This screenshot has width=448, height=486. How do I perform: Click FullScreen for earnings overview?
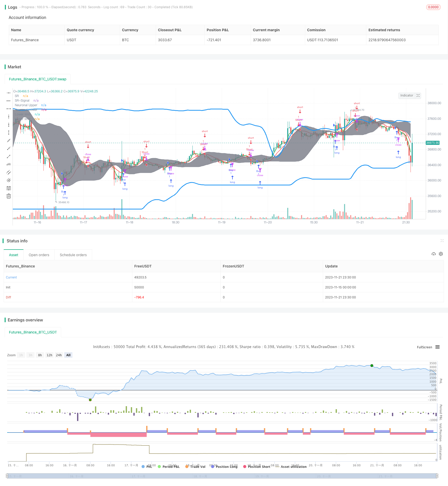tap(424, 347)
